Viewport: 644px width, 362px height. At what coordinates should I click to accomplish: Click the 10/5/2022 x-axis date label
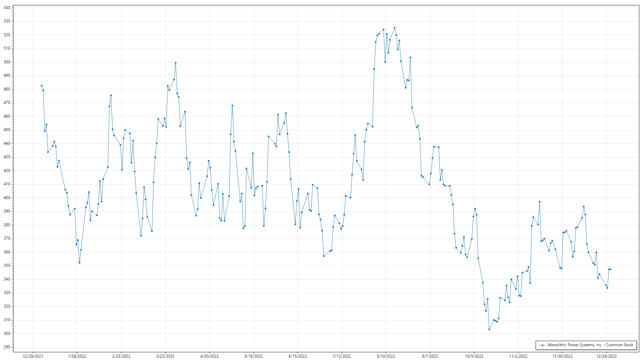[x=474, y=356]
